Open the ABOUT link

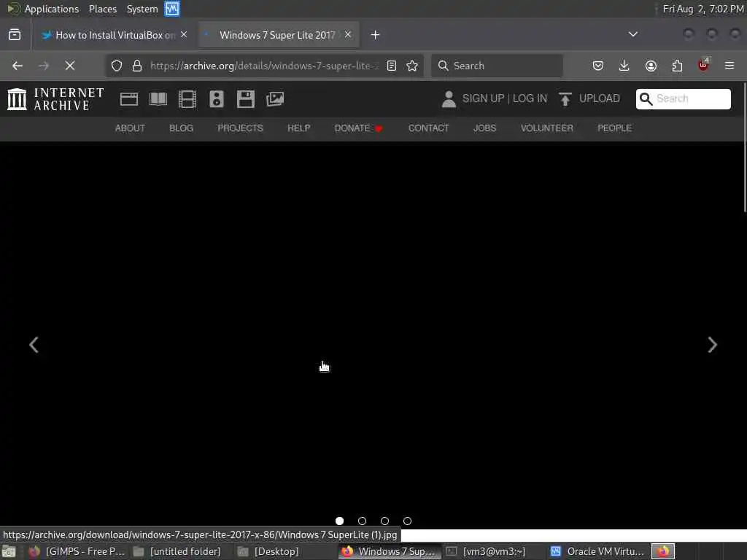130,128
